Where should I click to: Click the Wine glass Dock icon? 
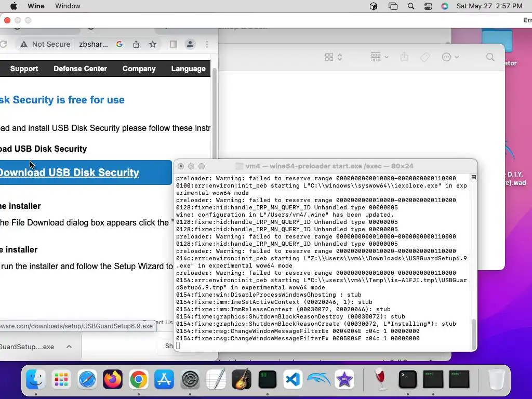(x=381, y=379)
